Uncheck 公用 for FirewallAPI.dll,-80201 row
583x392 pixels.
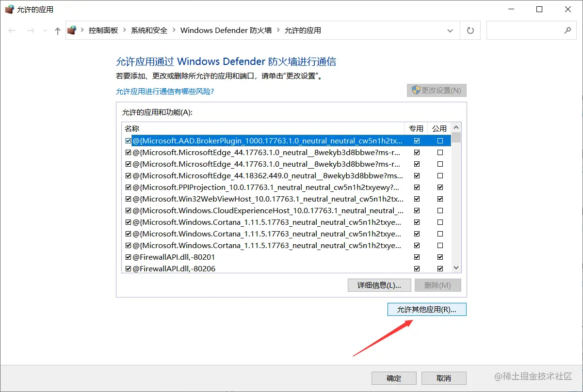point(440,257)
